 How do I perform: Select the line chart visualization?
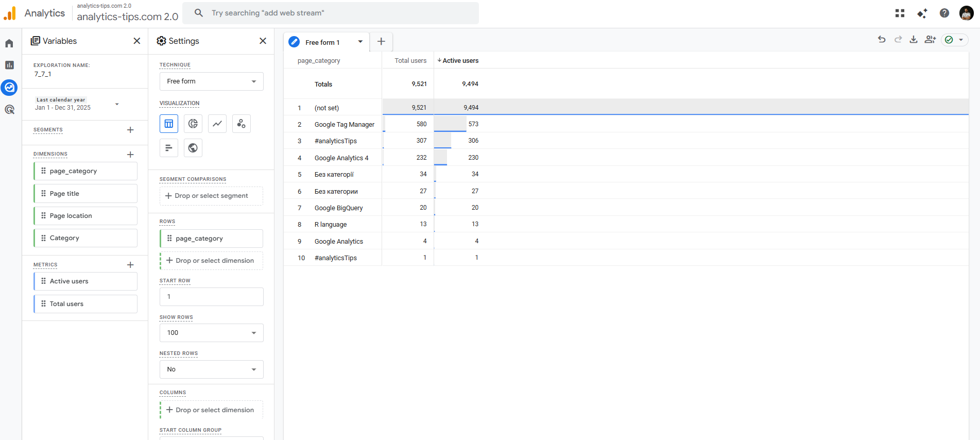tap(217, 124)
